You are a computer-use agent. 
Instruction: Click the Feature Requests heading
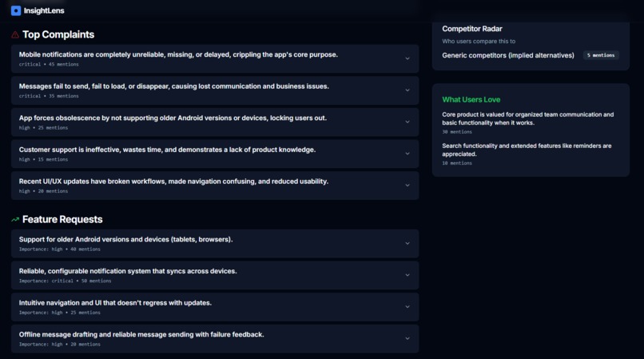(62, 220)
